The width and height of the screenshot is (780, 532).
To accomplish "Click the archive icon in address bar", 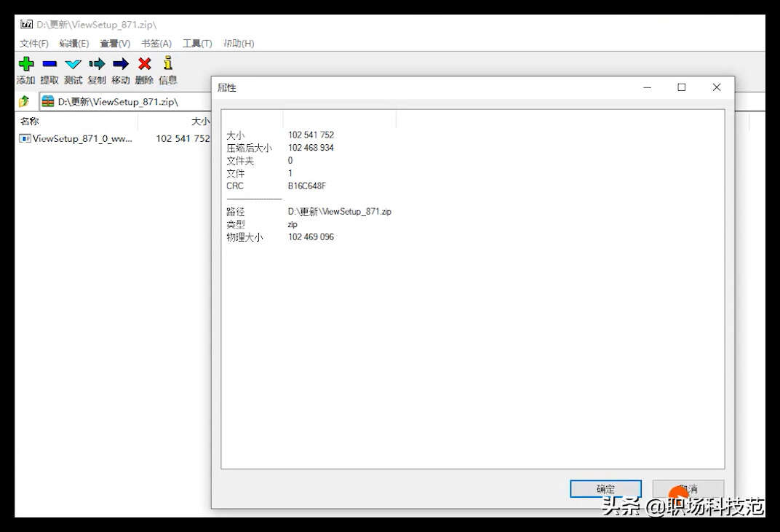I will (x=48, y=101).
